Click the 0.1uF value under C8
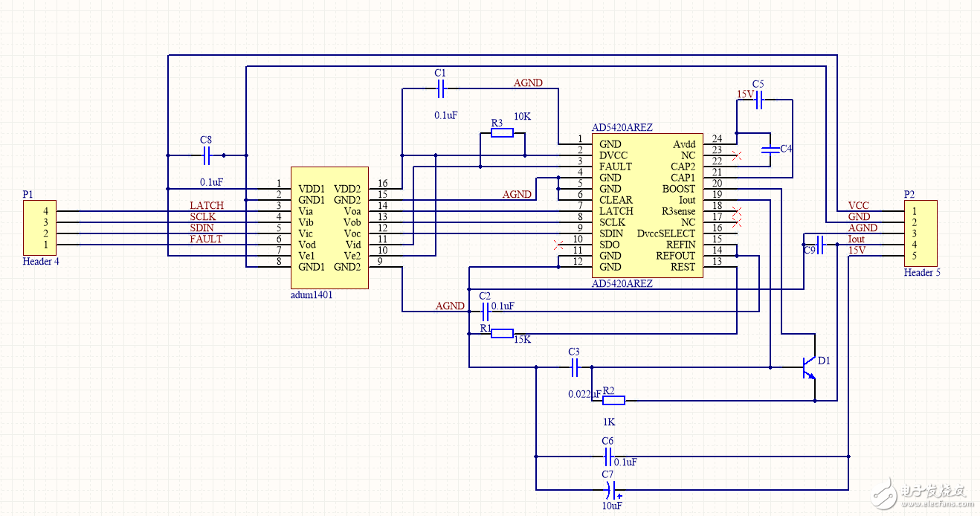Image resolution: width=980 pixels, height=516 pixels. [x=212, y=182]
